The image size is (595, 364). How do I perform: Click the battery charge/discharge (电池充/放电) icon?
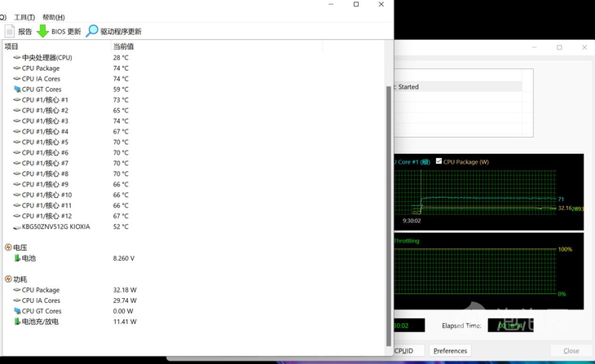coord(17,322)
